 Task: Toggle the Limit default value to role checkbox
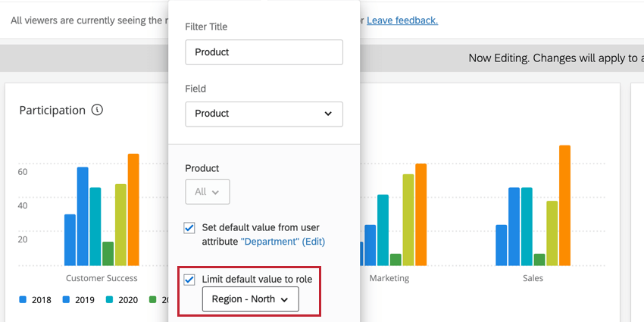tap(189, 280)
